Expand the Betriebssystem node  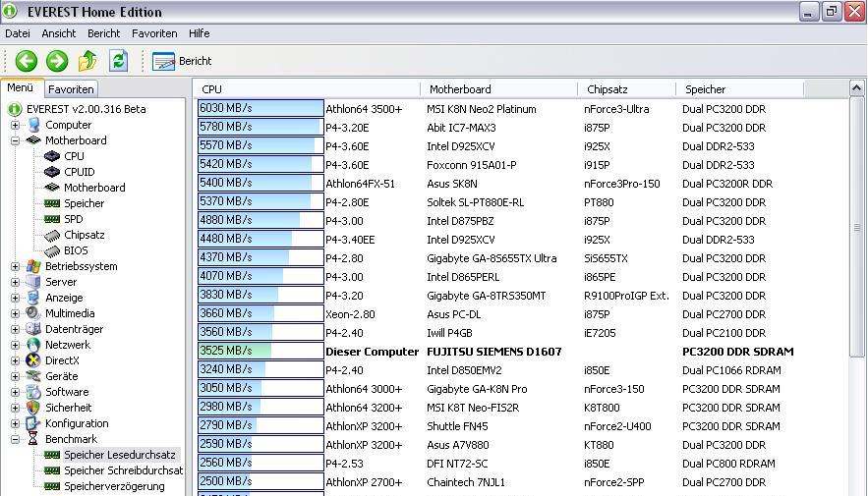(x=16, y=266)
